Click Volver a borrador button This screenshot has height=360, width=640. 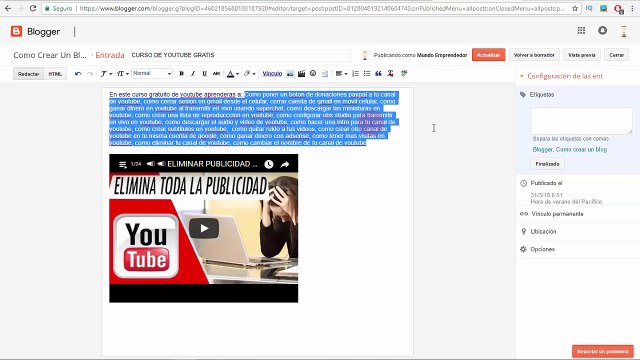click(534, 55)
